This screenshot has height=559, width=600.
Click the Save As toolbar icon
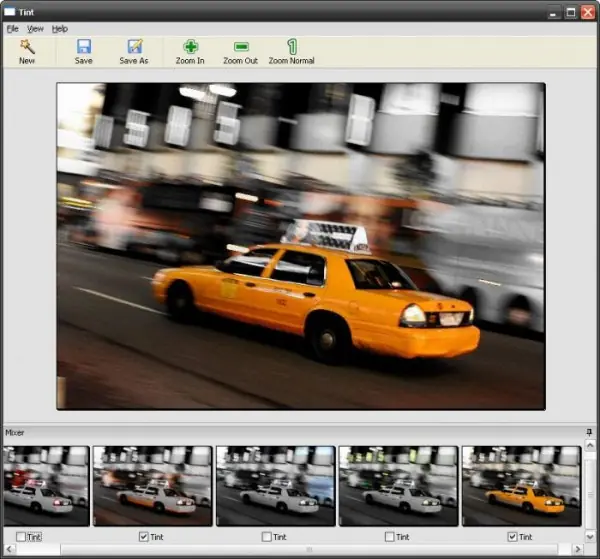click(134, 46)
